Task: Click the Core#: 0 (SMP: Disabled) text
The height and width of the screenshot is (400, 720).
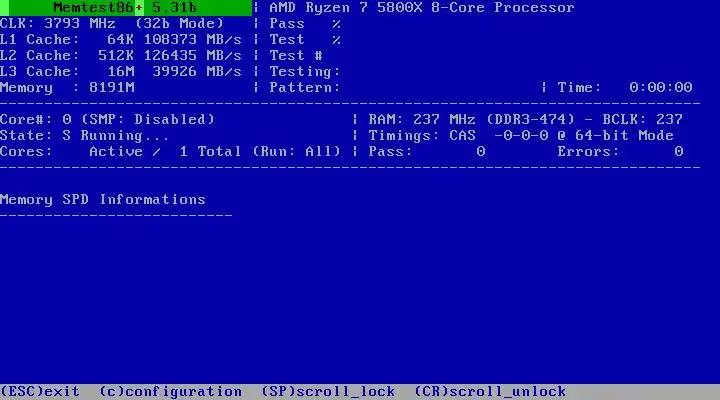Action: point(107,120)
